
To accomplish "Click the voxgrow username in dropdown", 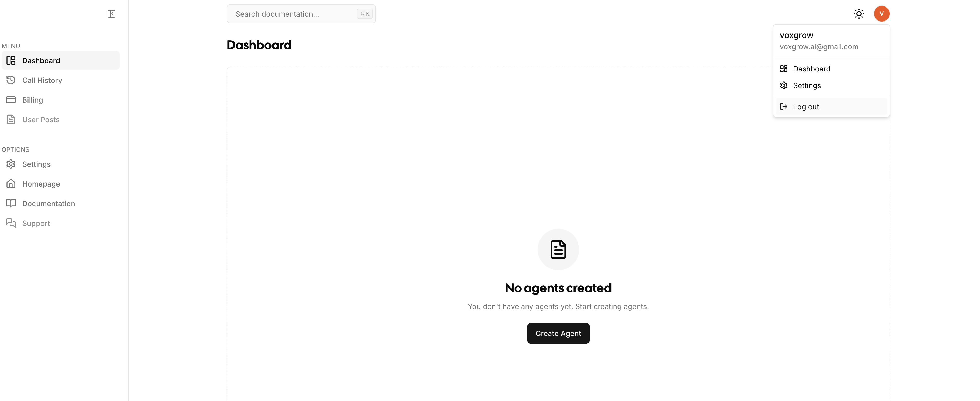I will (796, 35).
